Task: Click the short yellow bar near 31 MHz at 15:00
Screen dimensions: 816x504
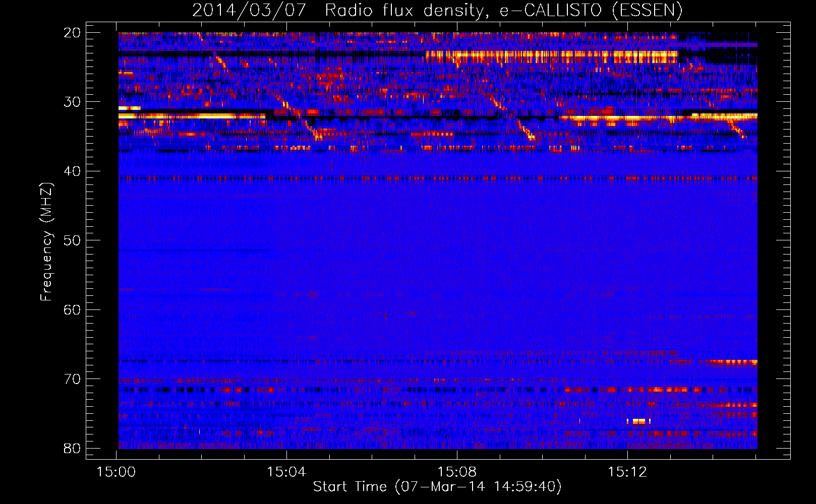Action: [129, 108]
